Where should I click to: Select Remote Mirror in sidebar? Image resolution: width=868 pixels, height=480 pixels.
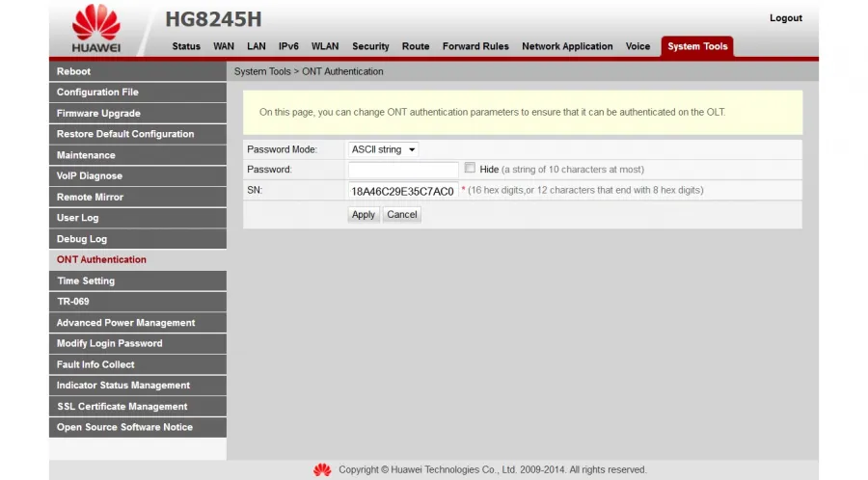138,197
